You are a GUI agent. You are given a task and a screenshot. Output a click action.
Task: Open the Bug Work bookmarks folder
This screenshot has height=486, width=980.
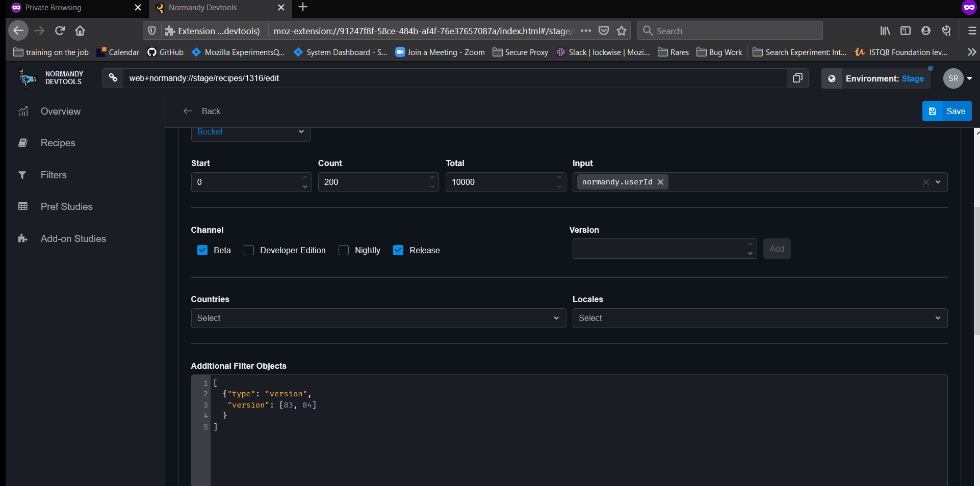pyautogui.click(x=719, y=52)
